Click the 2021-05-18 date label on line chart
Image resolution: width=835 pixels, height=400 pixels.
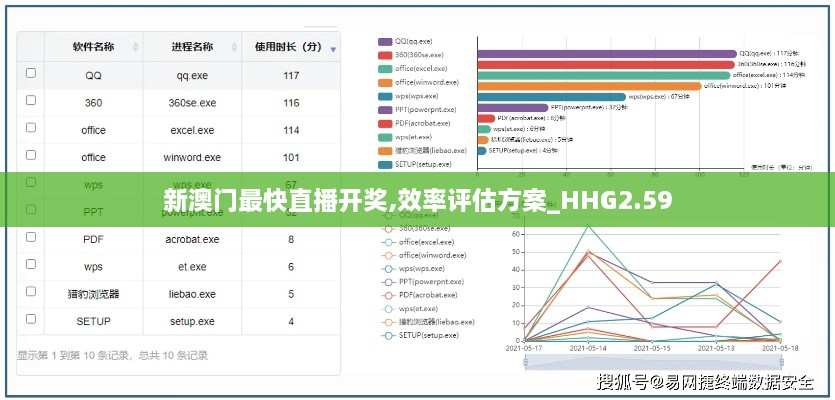(x=780, y=348)
